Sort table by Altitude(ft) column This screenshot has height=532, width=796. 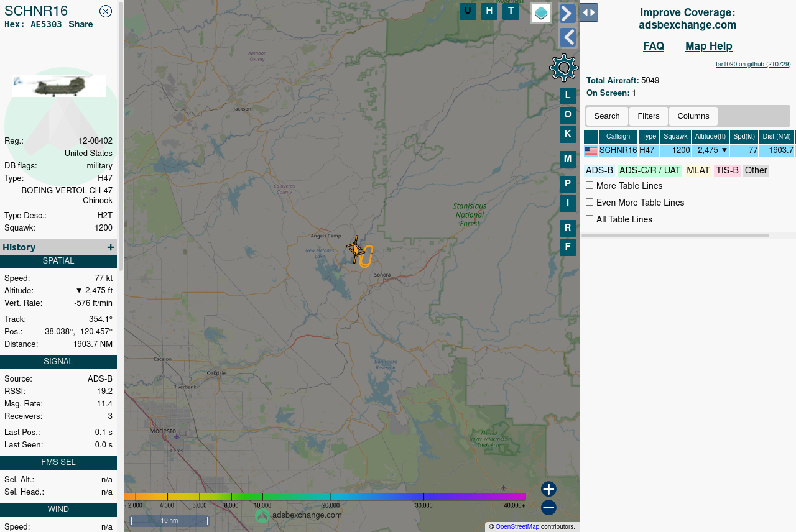pyautogui.click(x=710, y=137)
